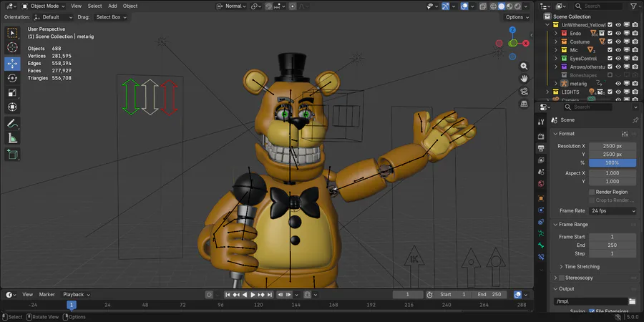Switch to rendered viewport shading
This screenshot has width=644, height=322.
[517, 6]
